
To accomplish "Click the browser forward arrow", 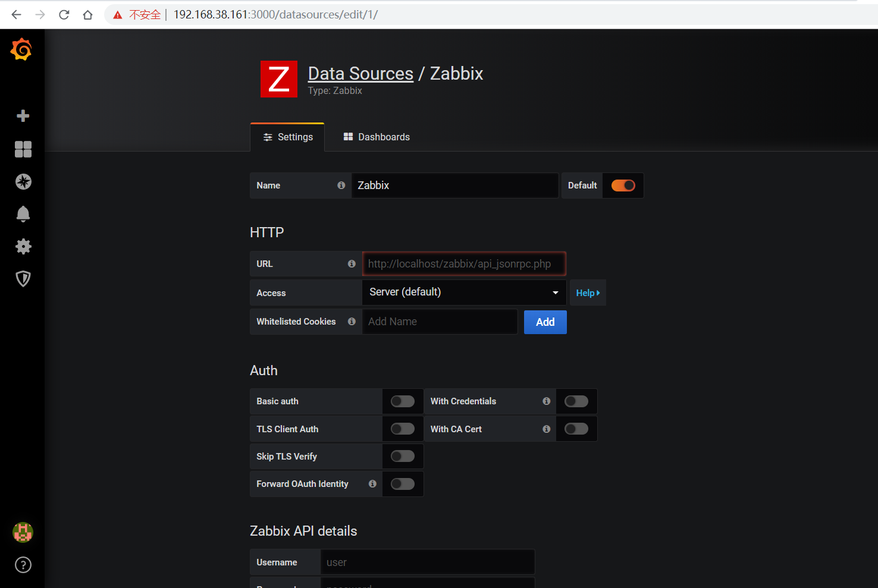I will (40, 15).
